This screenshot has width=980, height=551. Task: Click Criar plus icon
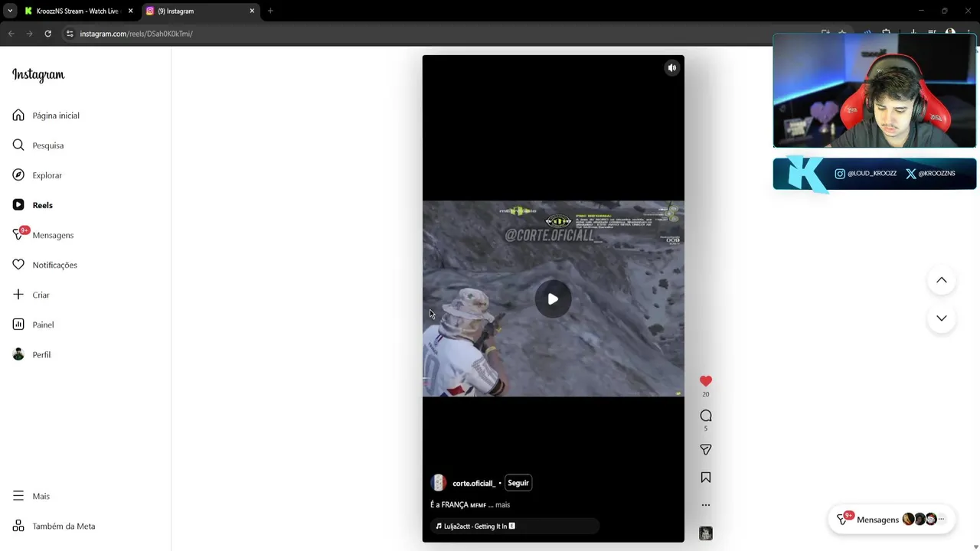coord(18,295)
